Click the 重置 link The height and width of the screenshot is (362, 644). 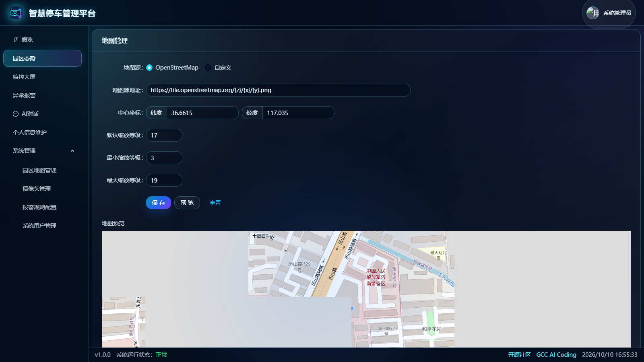coord(215,203)
